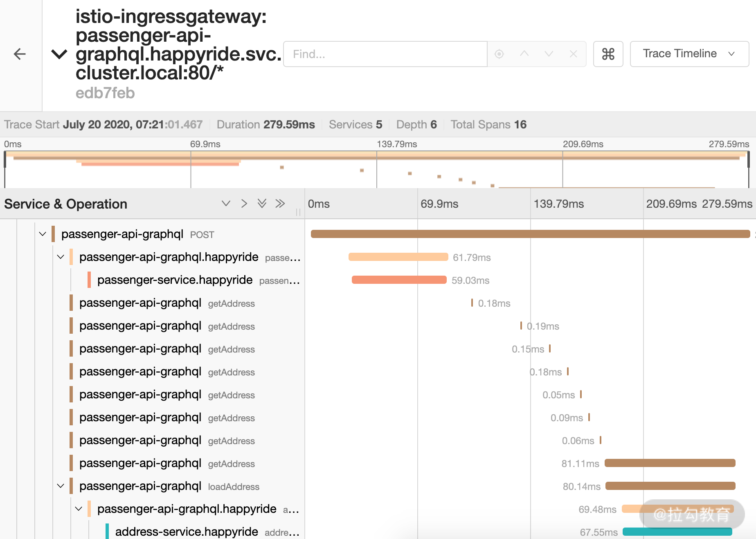Collapse passenger-api-graphql.happyride 69.48ms span
756x539 pixels.
(79, 509)
